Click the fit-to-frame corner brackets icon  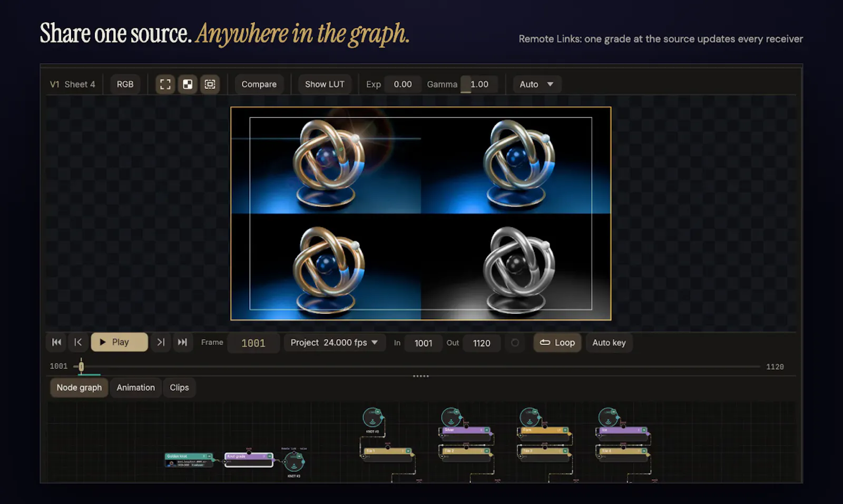(x=165, y=84)
